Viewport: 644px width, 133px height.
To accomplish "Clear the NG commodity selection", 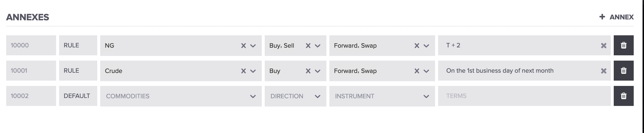I will click(x=243, y=46).
